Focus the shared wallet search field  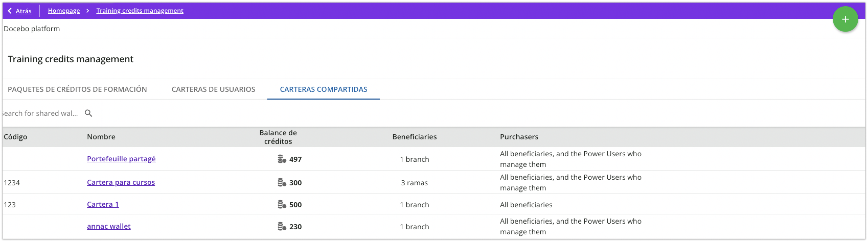40,113
